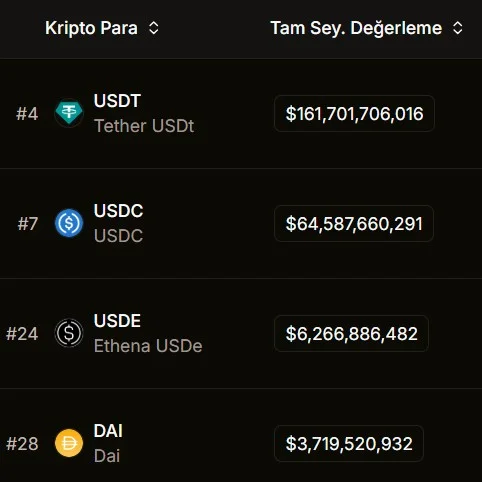Image resolution: width=482 pixels, height=482 pixels.
Task: Select the $161,701,706,016 valuation badge
Action: 354,114
